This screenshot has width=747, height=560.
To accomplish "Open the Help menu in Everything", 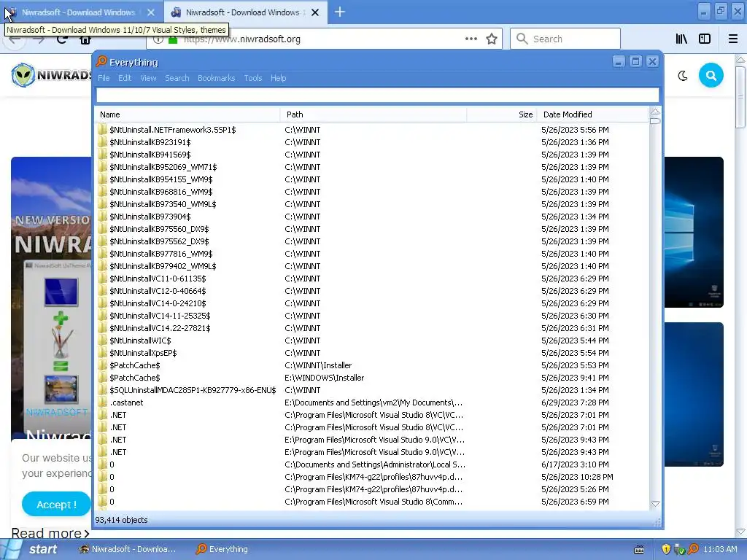I will click(278, 78).
